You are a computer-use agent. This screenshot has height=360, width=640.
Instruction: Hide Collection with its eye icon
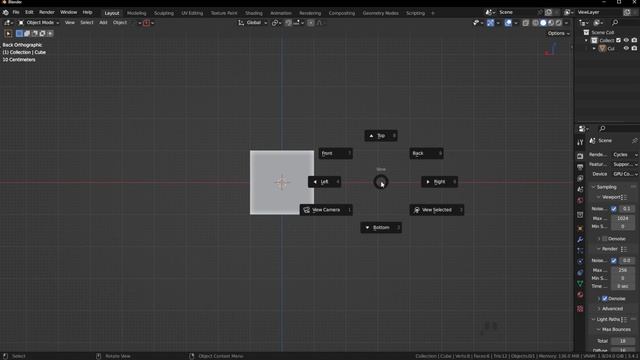tap(626, 40)
